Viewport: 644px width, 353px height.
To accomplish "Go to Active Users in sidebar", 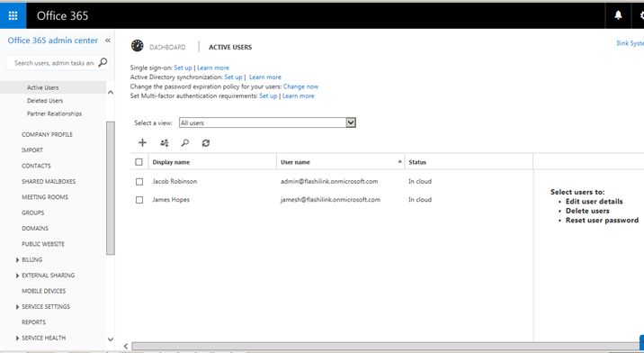I will click(x=42, y=87).
